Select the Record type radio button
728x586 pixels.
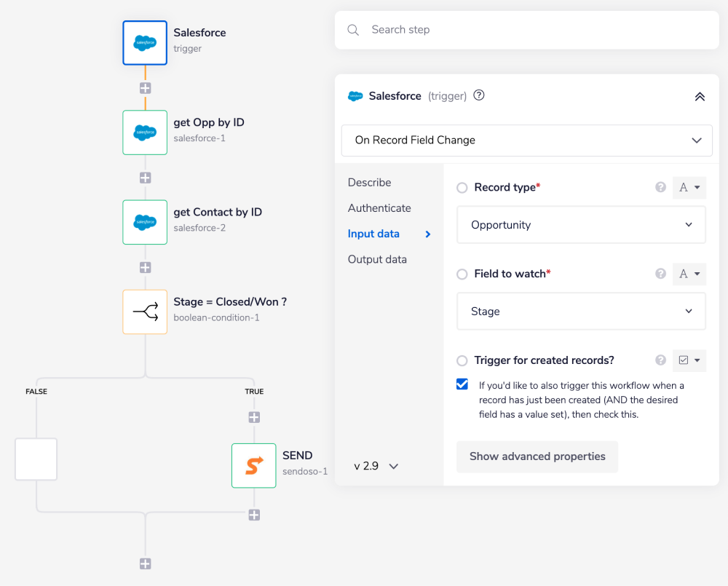(x=462, y=188)
